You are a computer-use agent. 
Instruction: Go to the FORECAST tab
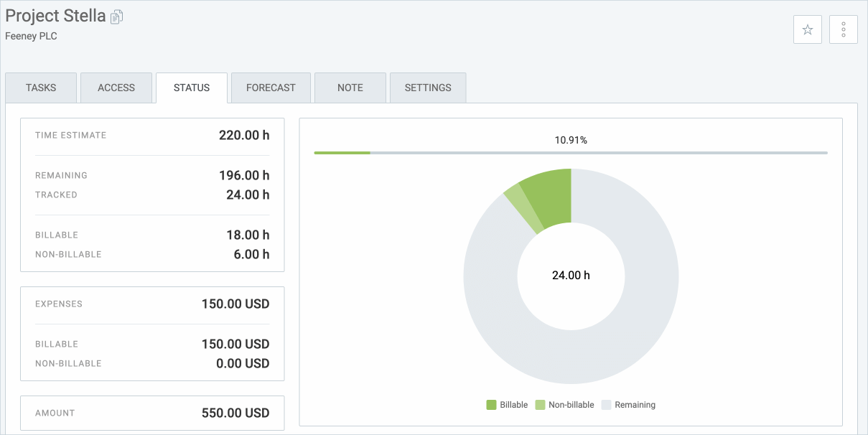pos(270,87)
